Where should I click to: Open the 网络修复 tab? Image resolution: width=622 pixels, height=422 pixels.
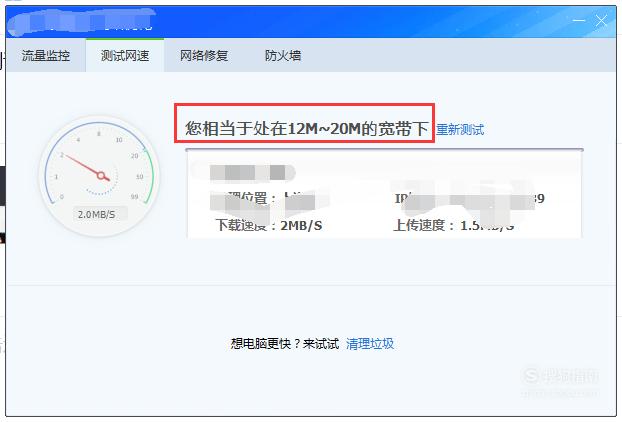pyautogui.click(x=204, y=56)
